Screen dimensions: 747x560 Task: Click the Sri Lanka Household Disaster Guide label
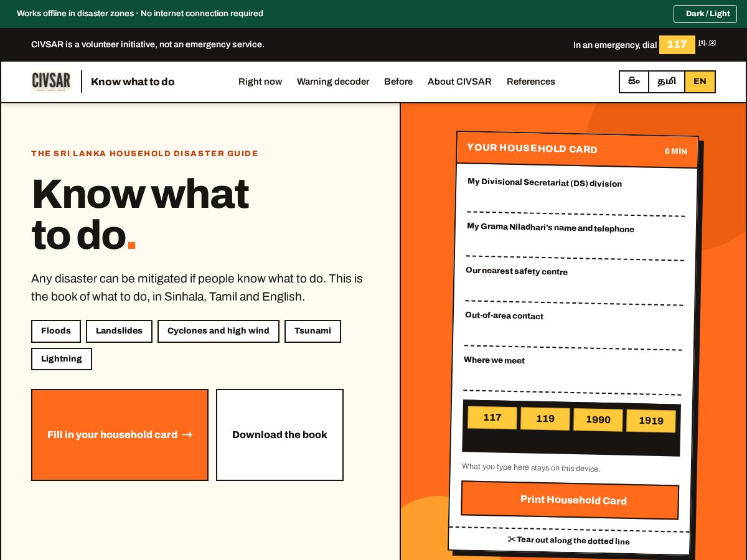(144, 154)
